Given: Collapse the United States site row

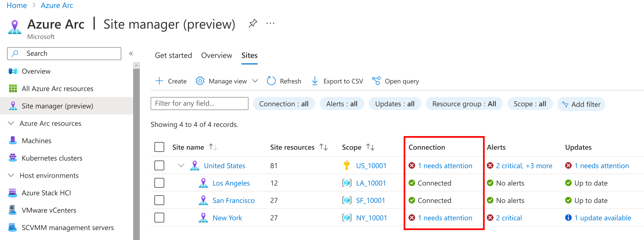Looking at the screenshot, I should tap(181, 166).
